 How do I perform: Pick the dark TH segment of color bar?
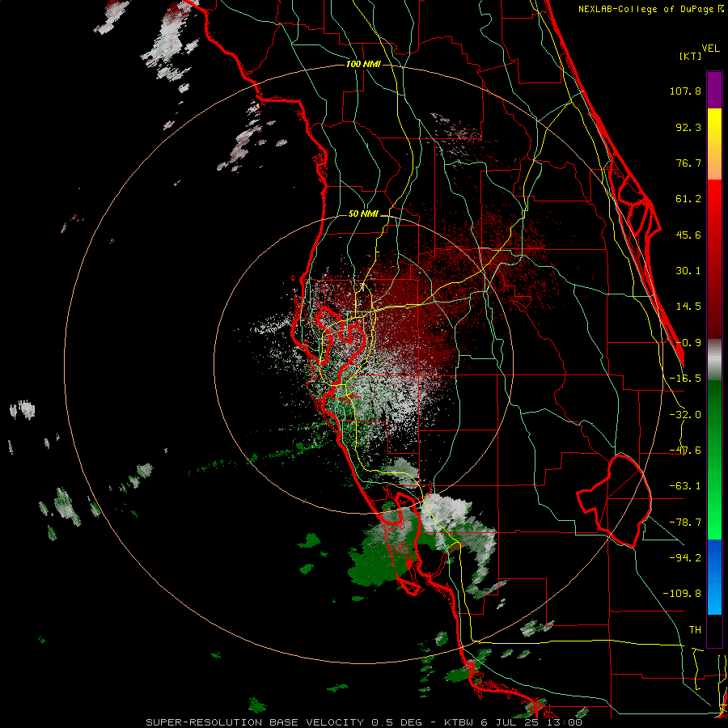[x=714, y=630]
